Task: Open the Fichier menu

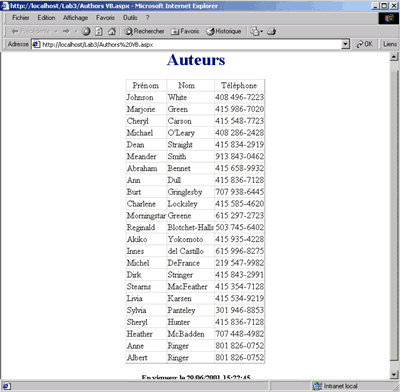Action: tap(21, 18)
